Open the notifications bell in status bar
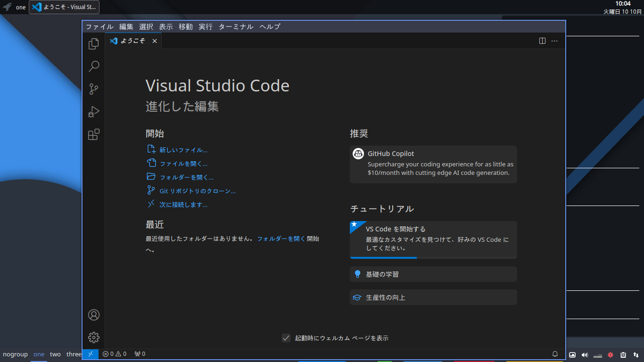The height and width of the screenshot is (362, 644). (555, 354)
